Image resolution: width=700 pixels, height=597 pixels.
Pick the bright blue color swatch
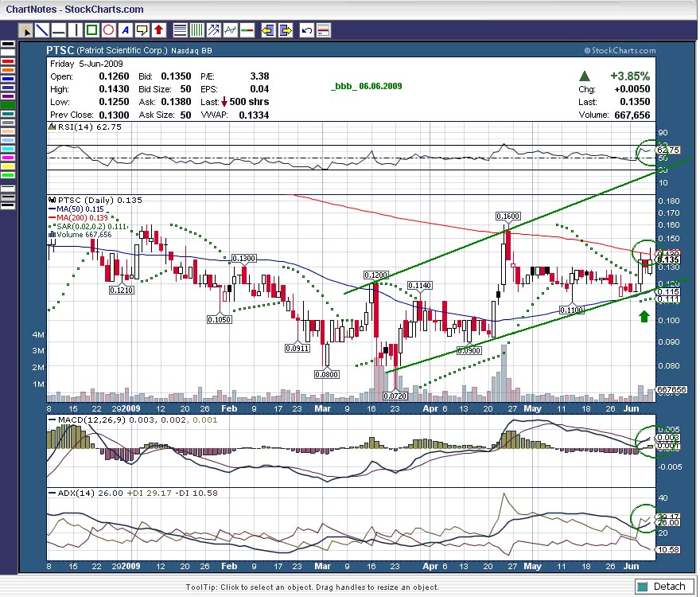pyautogui.click(x=8, y=79)
